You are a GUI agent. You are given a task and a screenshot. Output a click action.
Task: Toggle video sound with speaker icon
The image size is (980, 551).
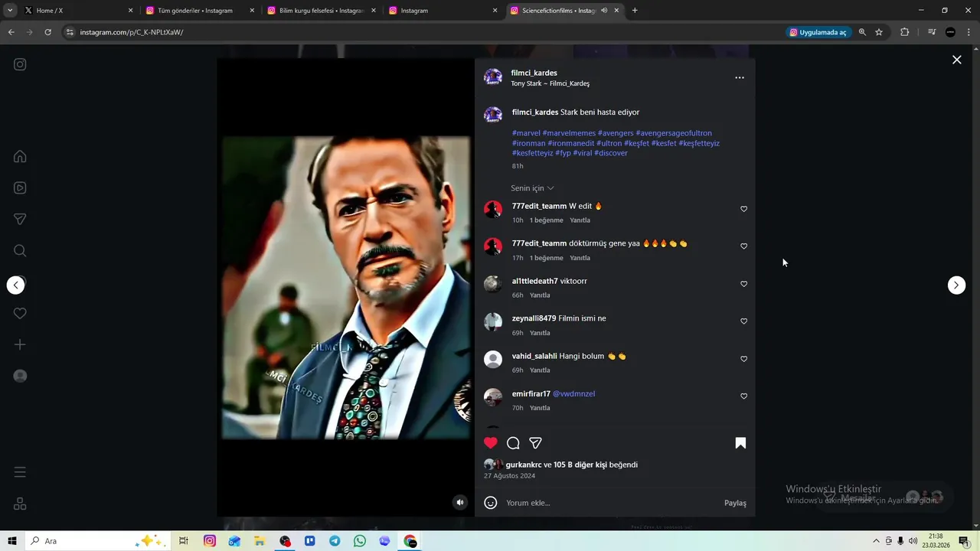click(x=459, y=502)
